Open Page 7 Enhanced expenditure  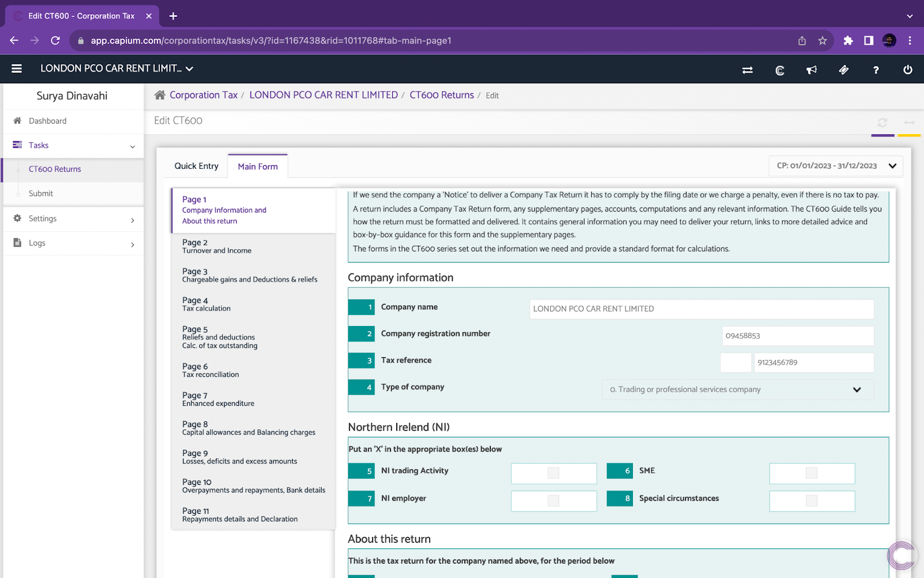(x=254, y=399)
